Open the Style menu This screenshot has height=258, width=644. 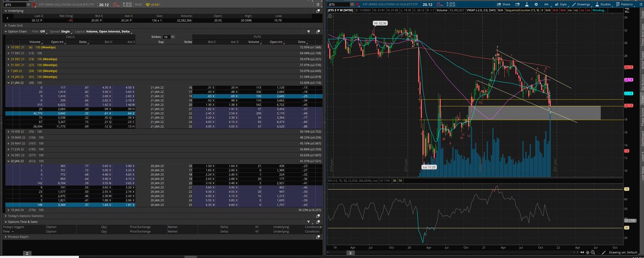tap(561, 4)
